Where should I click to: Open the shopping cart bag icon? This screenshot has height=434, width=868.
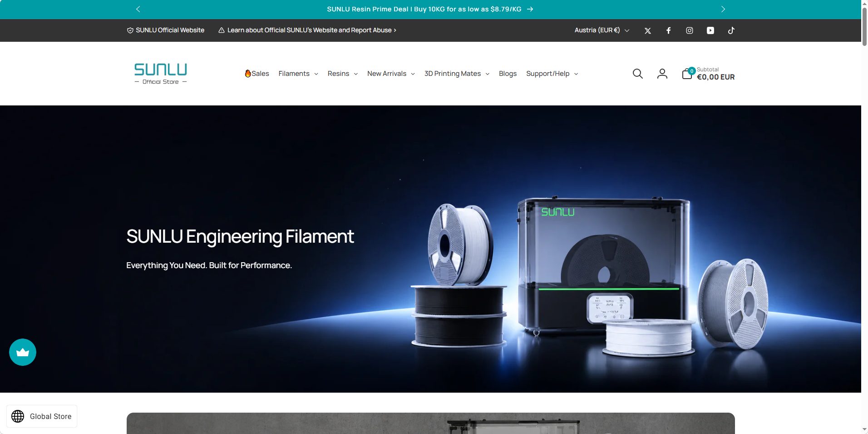687,74
